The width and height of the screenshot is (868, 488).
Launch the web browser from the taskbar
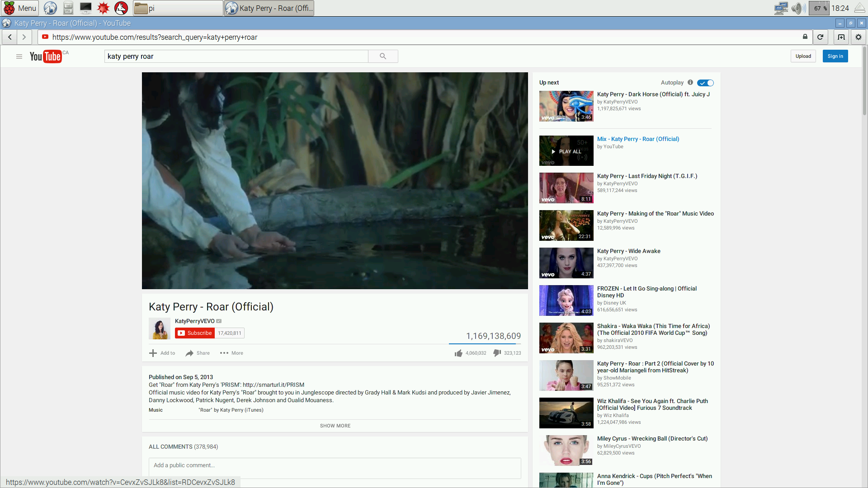click(50, 8)
